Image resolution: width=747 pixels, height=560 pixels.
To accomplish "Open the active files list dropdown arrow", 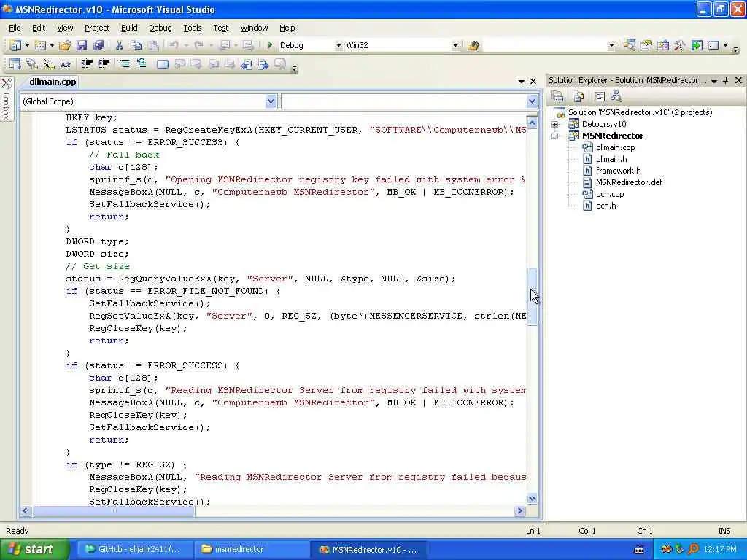I will (x=521, y=82).
